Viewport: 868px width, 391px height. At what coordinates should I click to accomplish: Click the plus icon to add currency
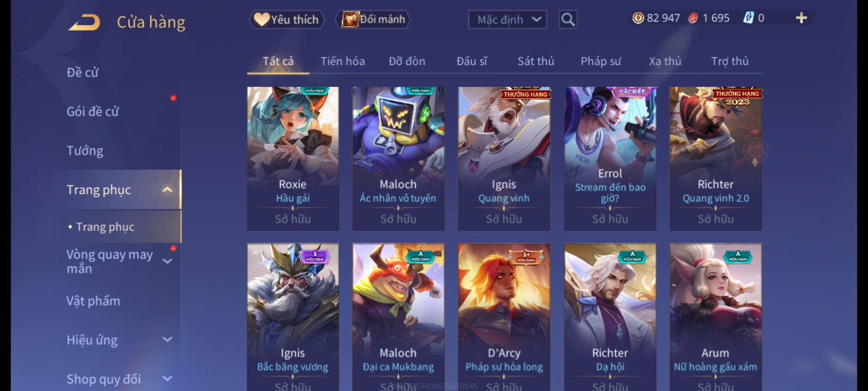click(801, 18)
